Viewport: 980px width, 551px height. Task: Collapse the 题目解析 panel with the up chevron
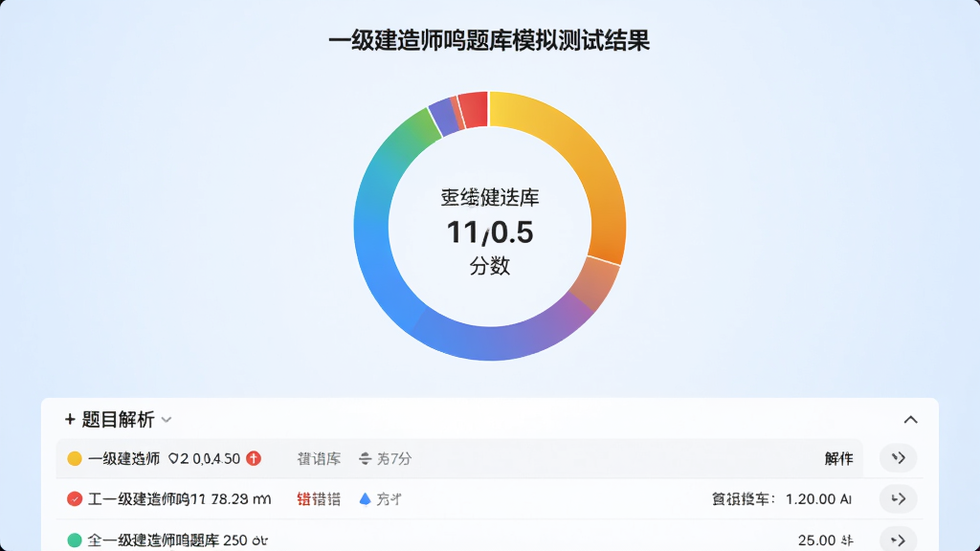click(911, 420)
